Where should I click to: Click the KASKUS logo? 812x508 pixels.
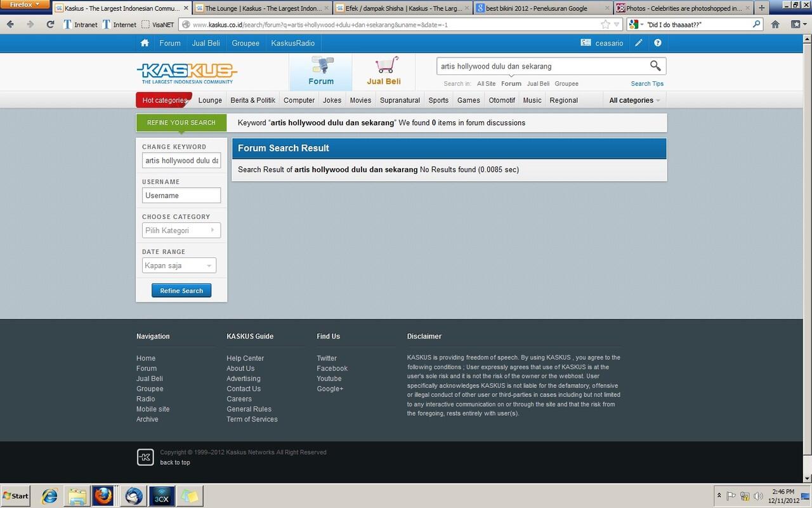click(187, 73)
